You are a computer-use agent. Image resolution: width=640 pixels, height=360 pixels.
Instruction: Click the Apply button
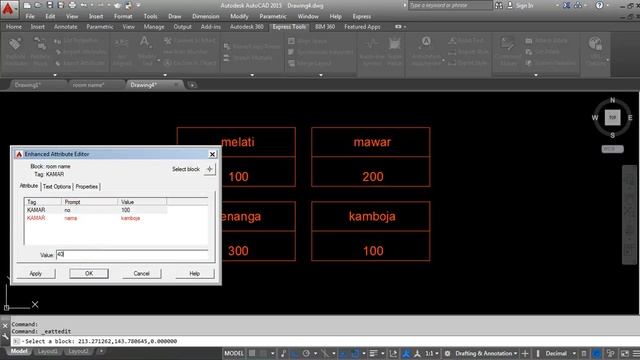pos(36,273)
